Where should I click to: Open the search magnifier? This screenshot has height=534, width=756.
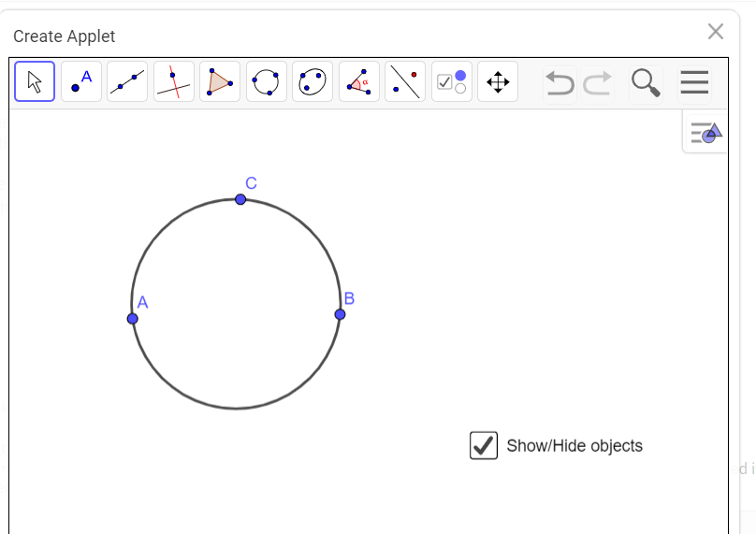click(647, 83)
